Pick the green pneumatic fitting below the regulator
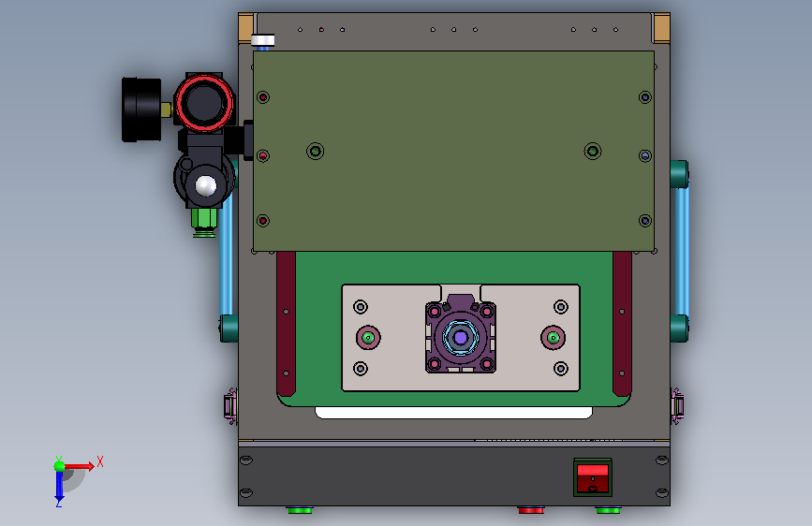 click(204, 223)
